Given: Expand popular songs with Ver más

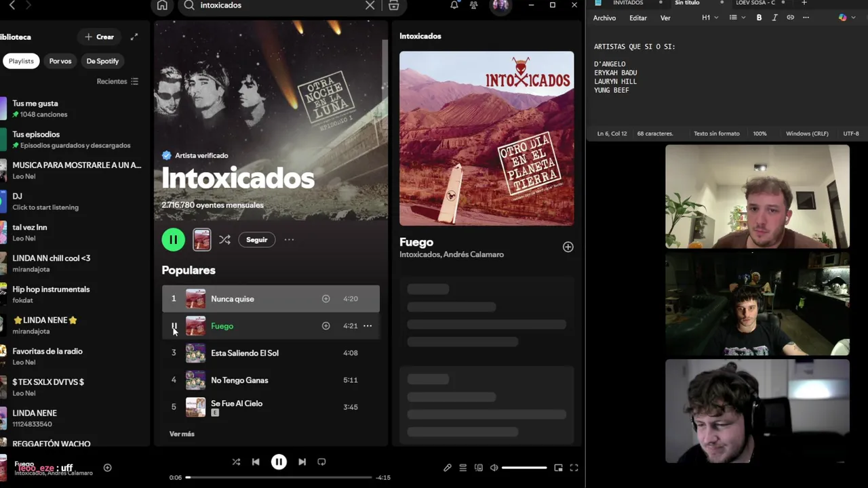Looking at the screenshot, I should point(182,434).
